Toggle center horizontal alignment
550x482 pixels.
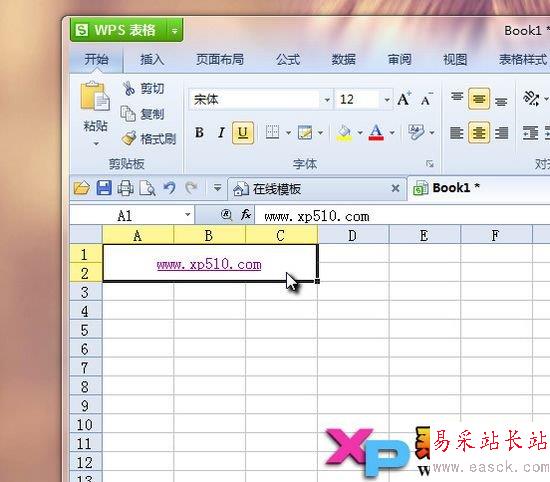point(479,133)
